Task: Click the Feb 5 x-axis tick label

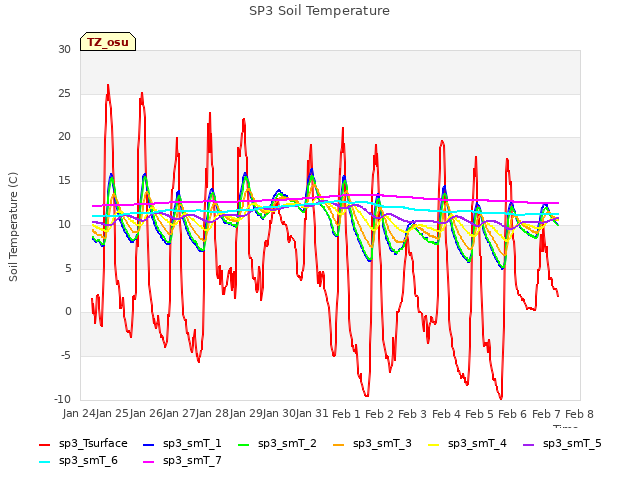Action: 480,414
